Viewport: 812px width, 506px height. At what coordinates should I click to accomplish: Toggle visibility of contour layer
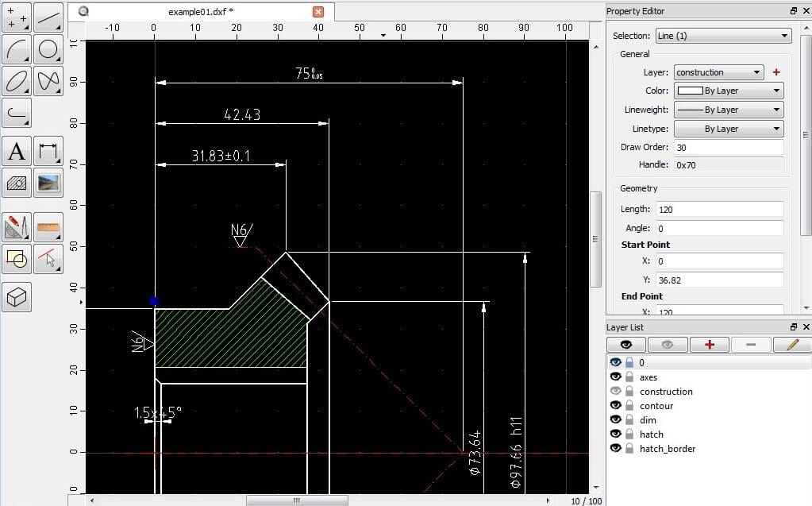(x=615, y=405)
